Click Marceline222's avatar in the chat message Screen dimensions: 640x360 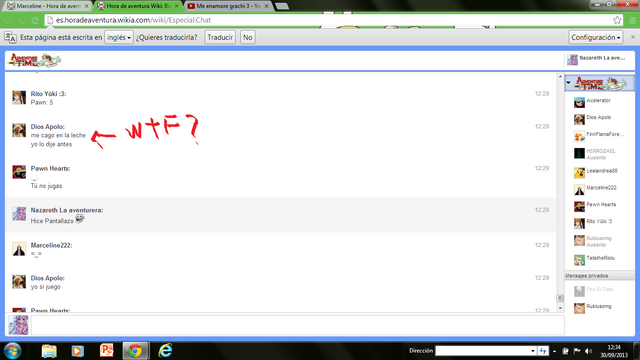click(19, 249)
